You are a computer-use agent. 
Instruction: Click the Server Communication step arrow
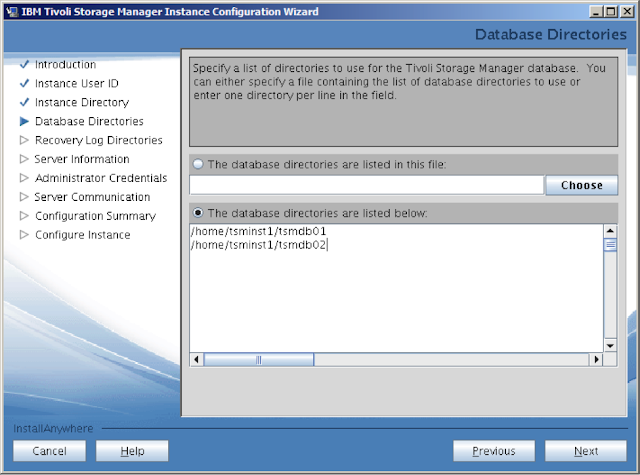(24, 197)
